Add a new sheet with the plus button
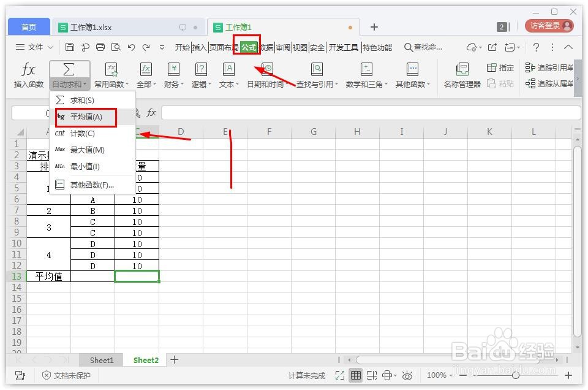Viewport: 588px width, 390px height. 175,360
